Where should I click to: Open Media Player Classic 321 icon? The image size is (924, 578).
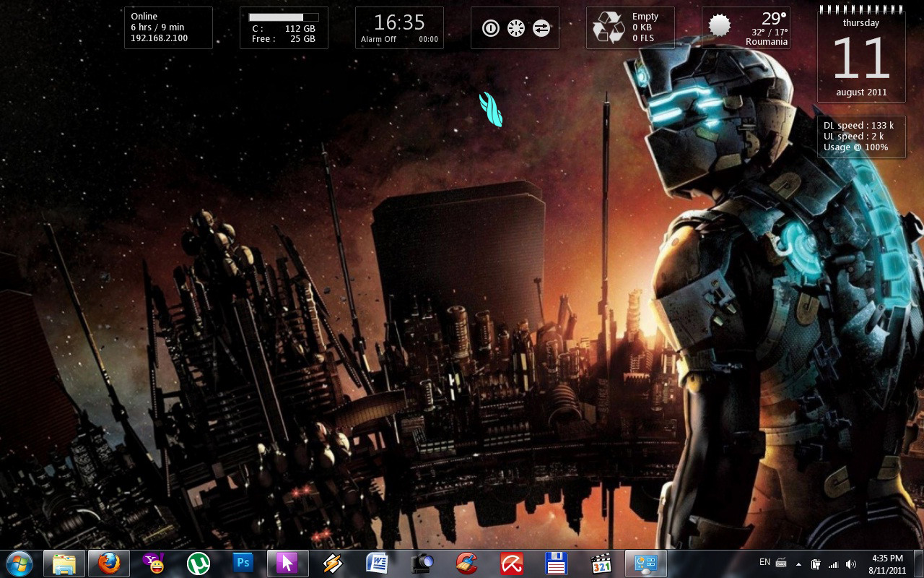point(601,563)
